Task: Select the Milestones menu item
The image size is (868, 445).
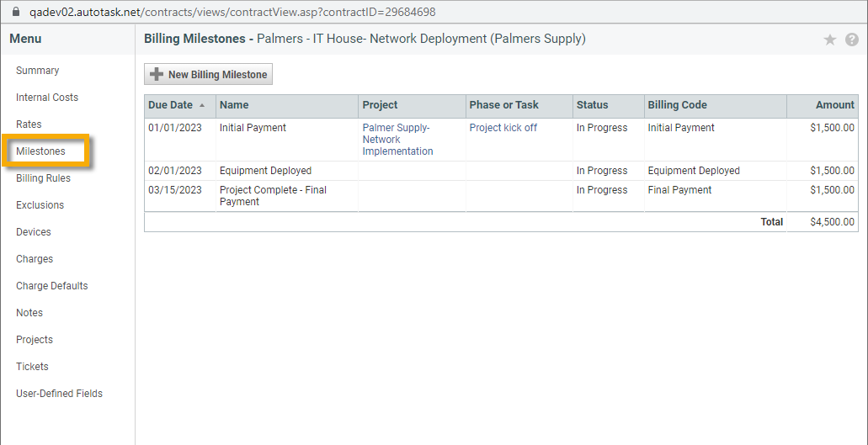Action: coord(40,151)
